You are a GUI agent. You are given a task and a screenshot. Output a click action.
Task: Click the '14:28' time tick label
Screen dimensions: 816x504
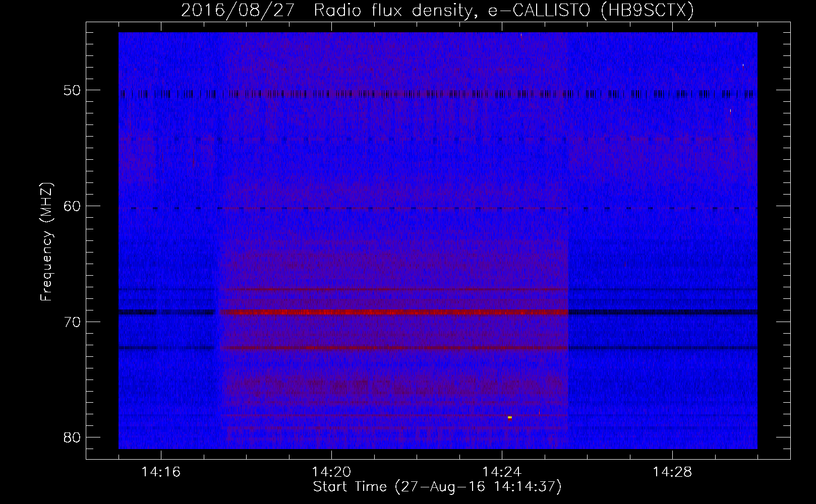click(672, 472)
